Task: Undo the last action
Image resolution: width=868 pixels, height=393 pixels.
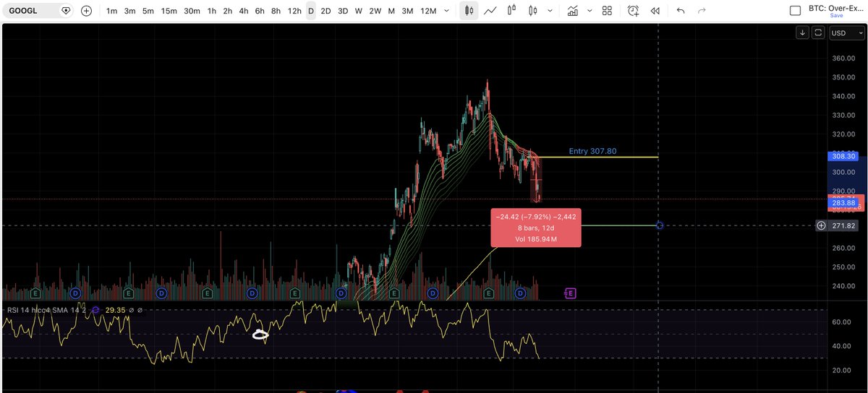Action: click(681, 11)
